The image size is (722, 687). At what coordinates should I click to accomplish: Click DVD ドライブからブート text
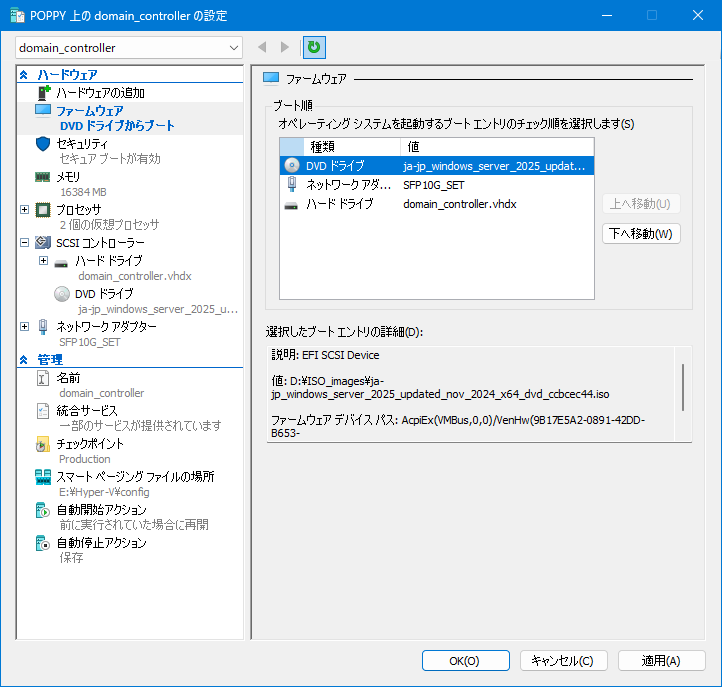coord(117,126)
